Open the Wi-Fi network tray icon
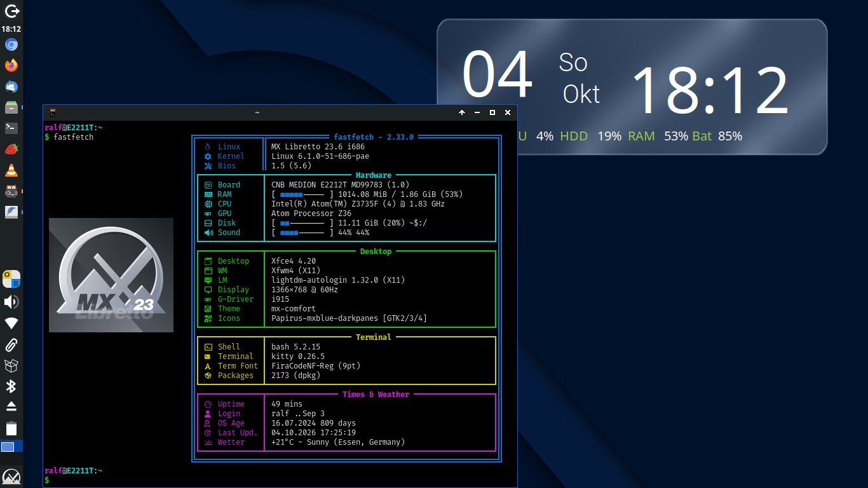 11,323
